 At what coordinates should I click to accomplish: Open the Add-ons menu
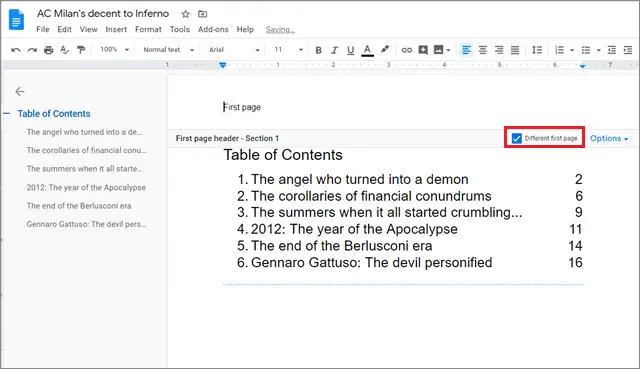pos(213,29)
